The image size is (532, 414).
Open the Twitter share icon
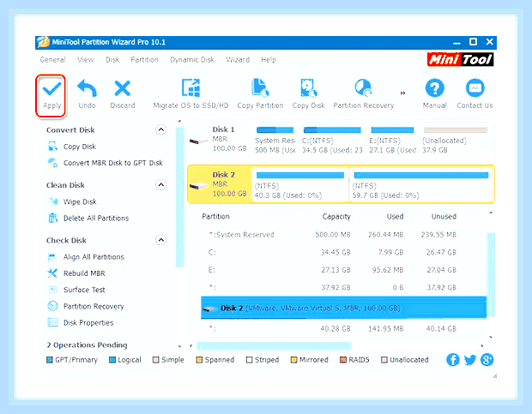click(x=470, y=359)
